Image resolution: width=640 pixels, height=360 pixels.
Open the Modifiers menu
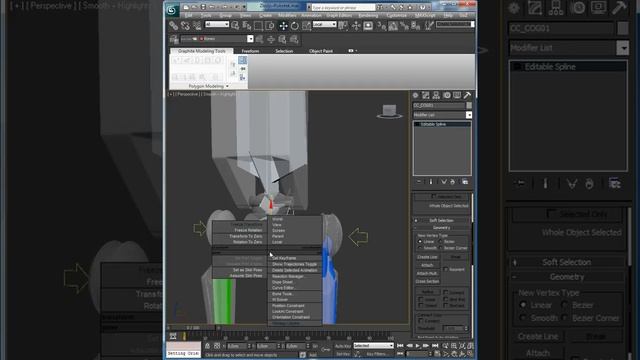[287, 16]
